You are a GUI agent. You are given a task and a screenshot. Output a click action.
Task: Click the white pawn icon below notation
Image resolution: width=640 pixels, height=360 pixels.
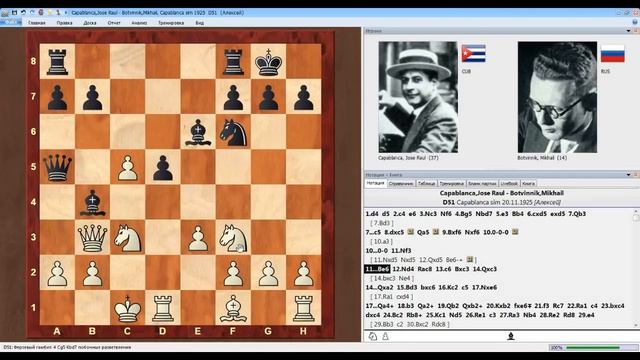[x=385, y=336]
